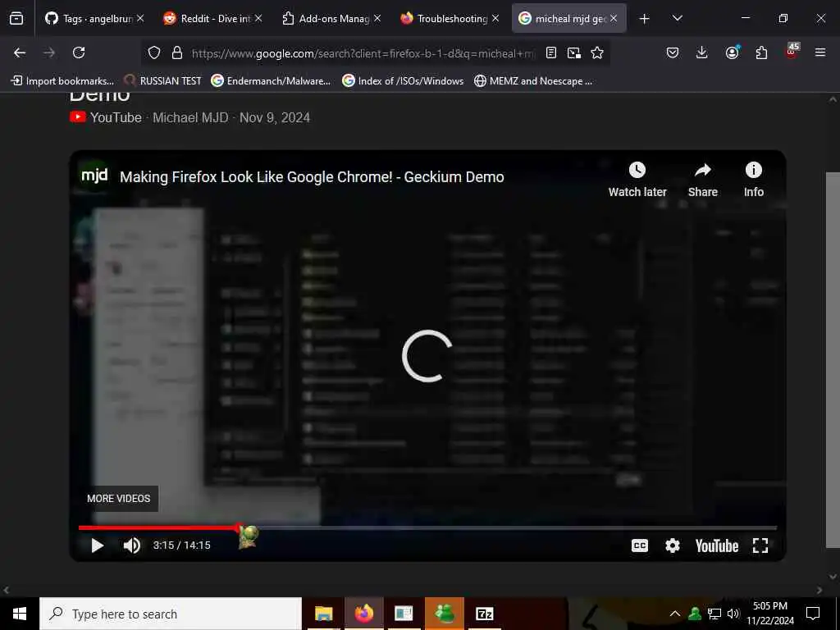Click the mjd channel avatar in video
Screen dimensions: 840x630
click(x=94, y=176)
